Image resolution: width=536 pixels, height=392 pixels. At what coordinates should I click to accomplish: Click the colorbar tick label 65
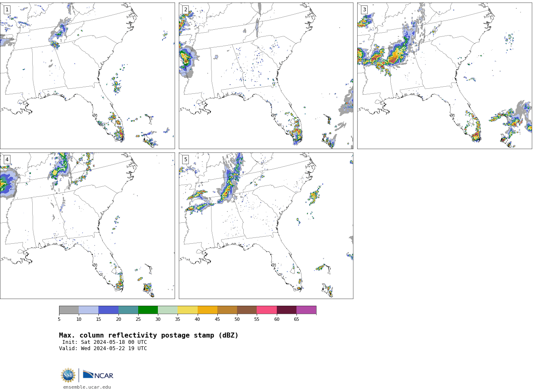[296, 320]
